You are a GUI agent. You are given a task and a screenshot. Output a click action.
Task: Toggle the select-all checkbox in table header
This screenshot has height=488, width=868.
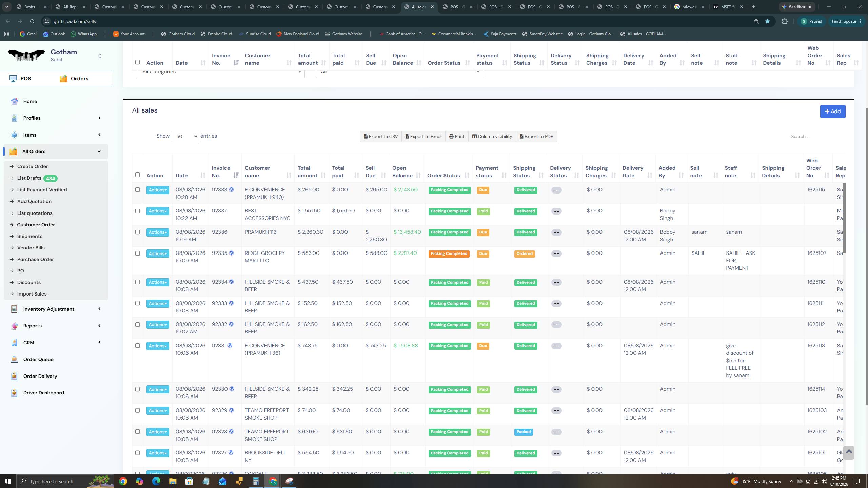[x=137, y=175]
